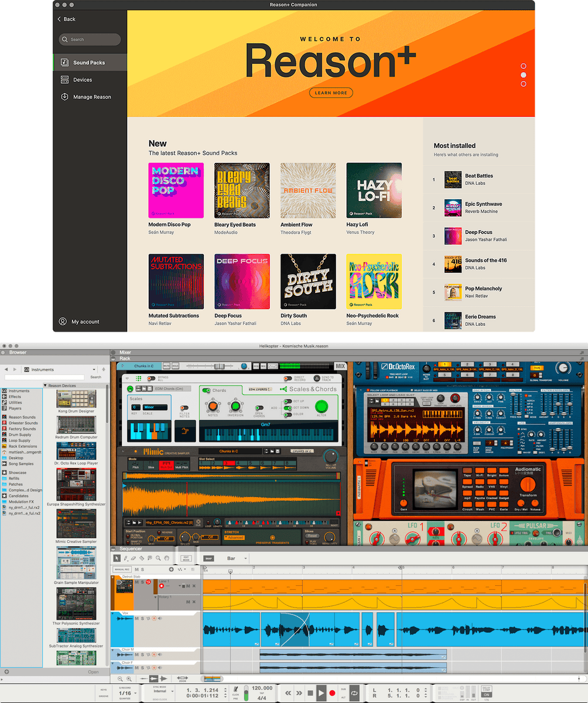Open the Snap value Bar dropdown
Viewport: 588px width, 703px height.
point(238,558)
